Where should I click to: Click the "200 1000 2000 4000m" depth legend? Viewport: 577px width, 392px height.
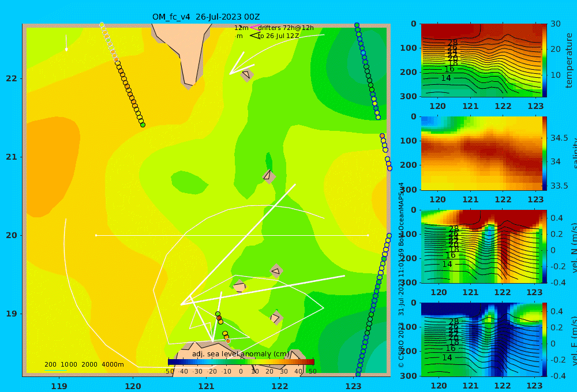(84, 364)
